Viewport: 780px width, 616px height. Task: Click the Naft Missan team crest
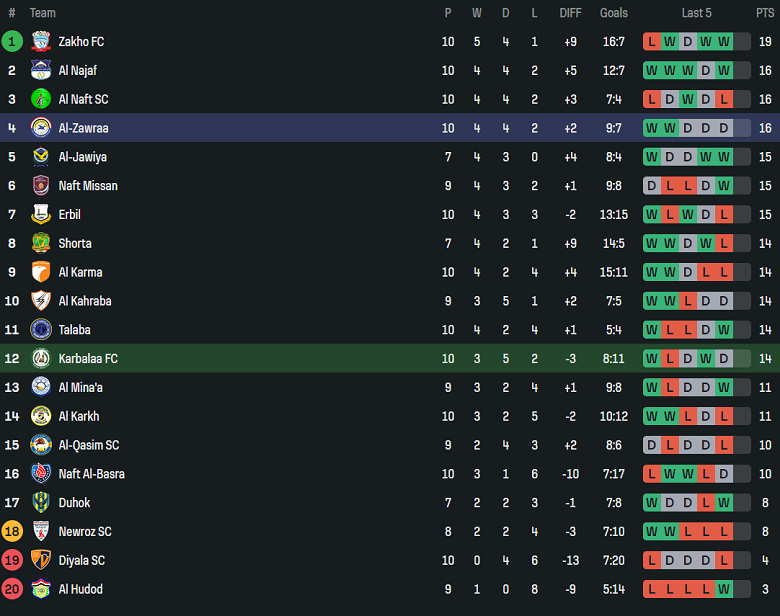41,186
